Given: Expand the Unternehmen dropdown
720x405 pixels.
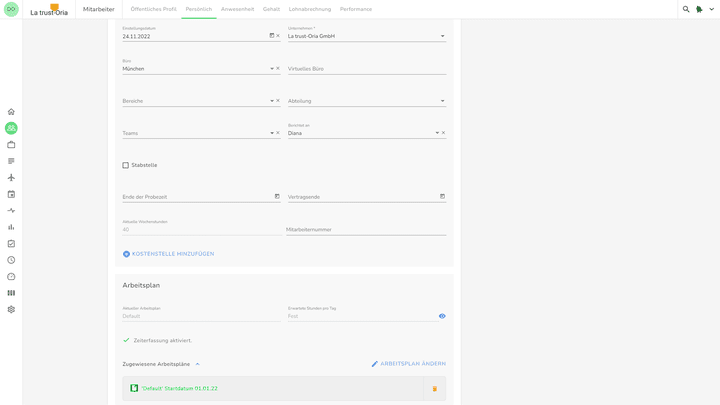Looking at the screenshot, I should pos(442,36).
